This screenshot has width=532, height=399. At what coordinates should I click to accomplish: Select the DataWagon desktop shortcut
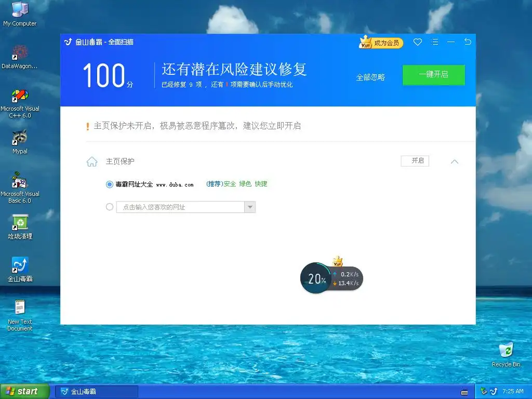(x=20, y=57)
